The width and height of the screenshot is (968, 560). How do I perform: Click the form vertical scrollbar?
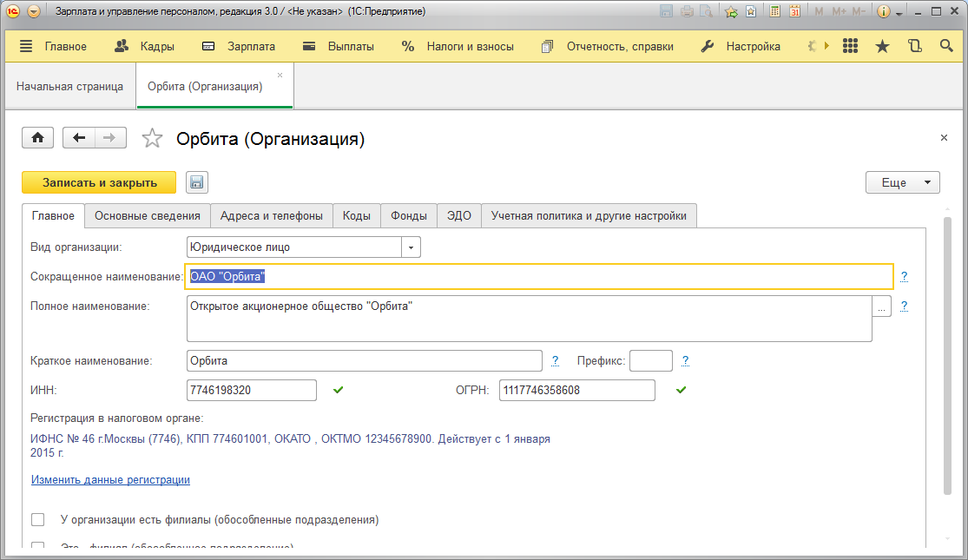[948, 356]
